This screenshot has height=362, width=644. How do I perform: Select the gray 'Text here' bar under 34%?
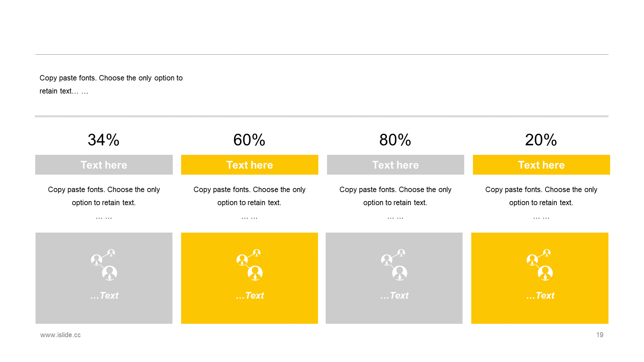(104, 165)
